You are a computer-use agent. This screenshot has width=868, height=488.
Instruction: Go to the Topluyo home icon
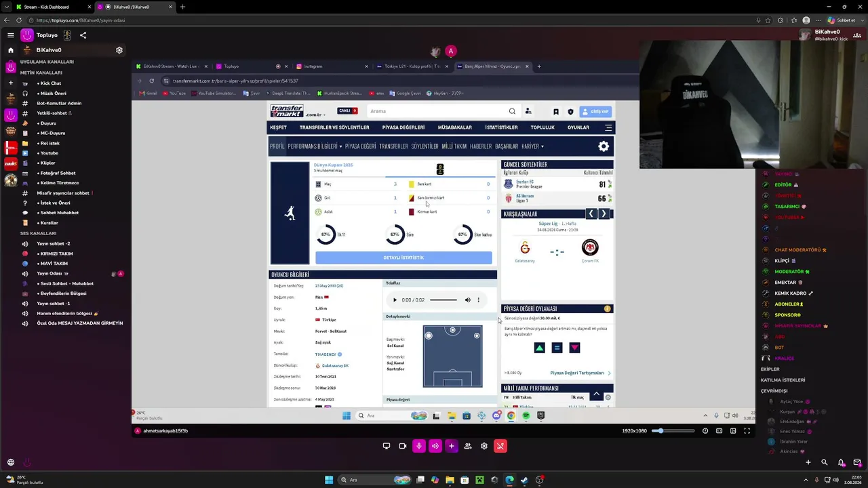[x=11, y=50]
